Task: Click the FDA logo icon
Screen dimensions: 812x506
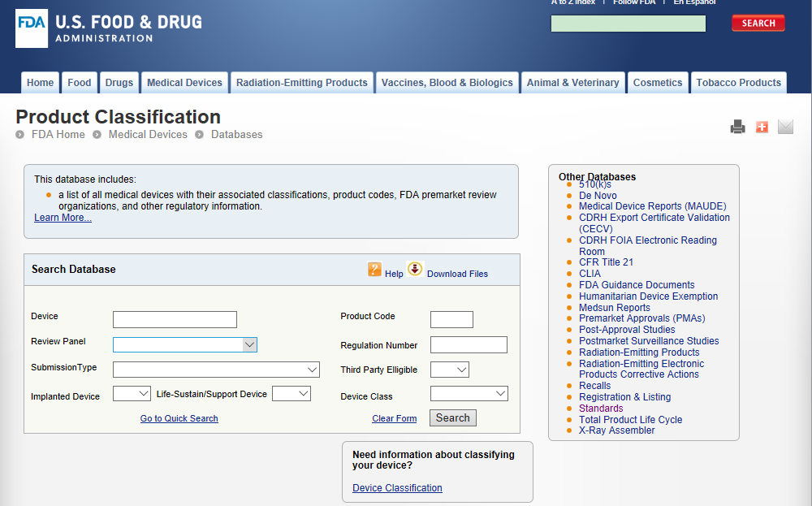Action: point(32,28)
